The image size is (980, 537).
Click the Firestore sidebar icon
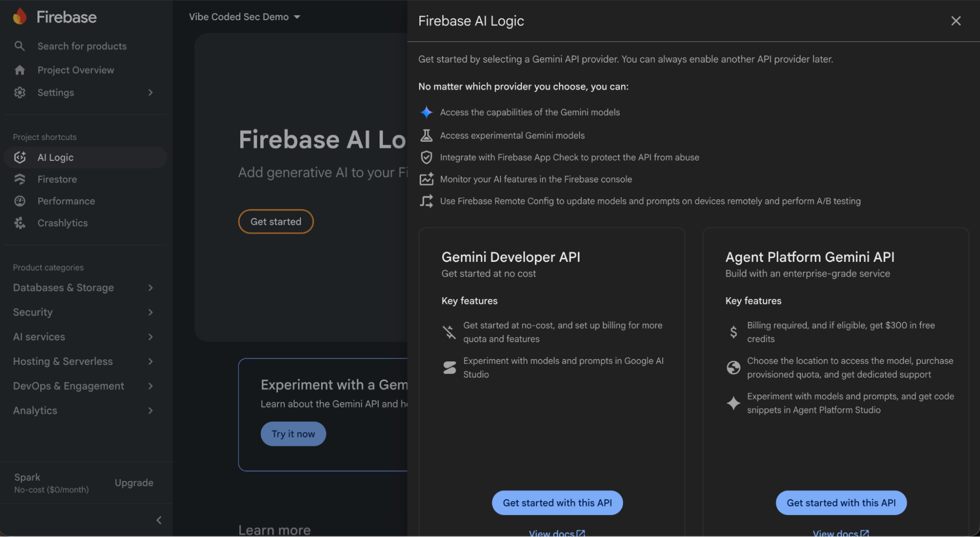[20, 179]
